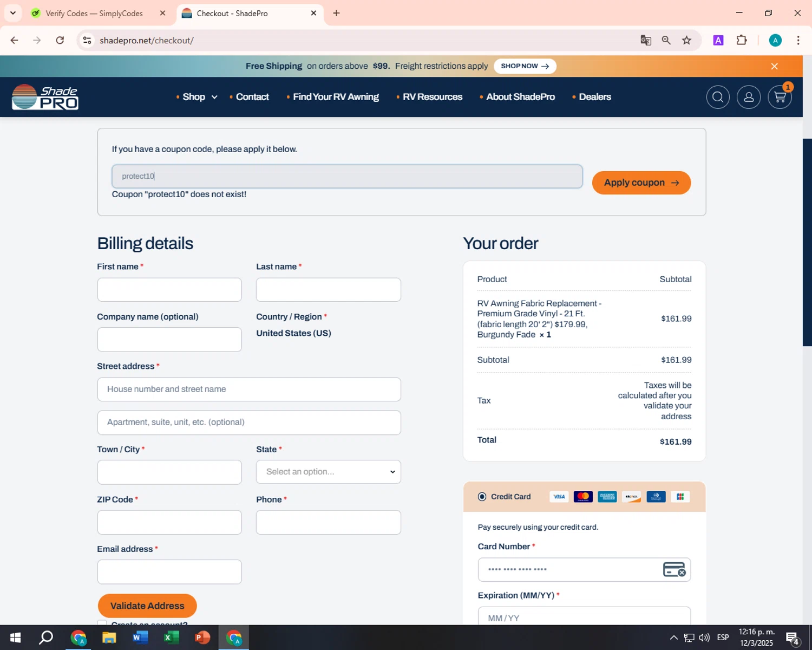Open the State select dropdown
The height and width of the screenshot is (650, 812).
[x=329, y=472]
